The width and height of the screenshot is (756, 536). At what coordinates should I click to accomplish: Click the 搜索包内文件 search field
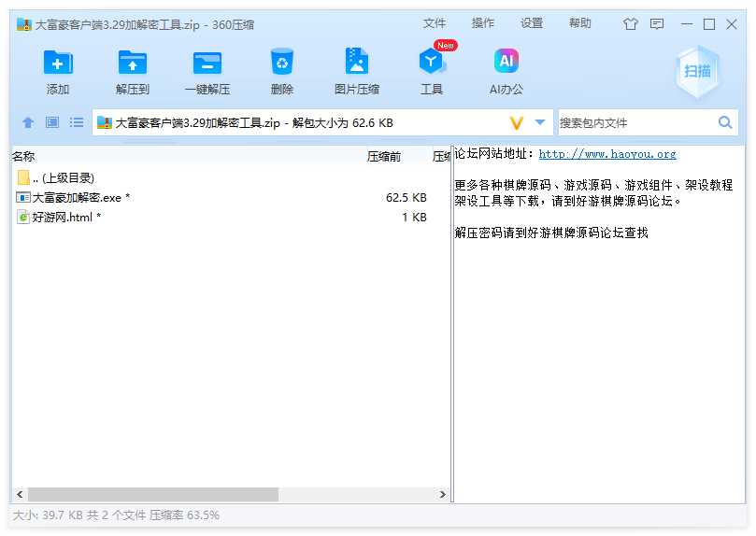[636, 123]
